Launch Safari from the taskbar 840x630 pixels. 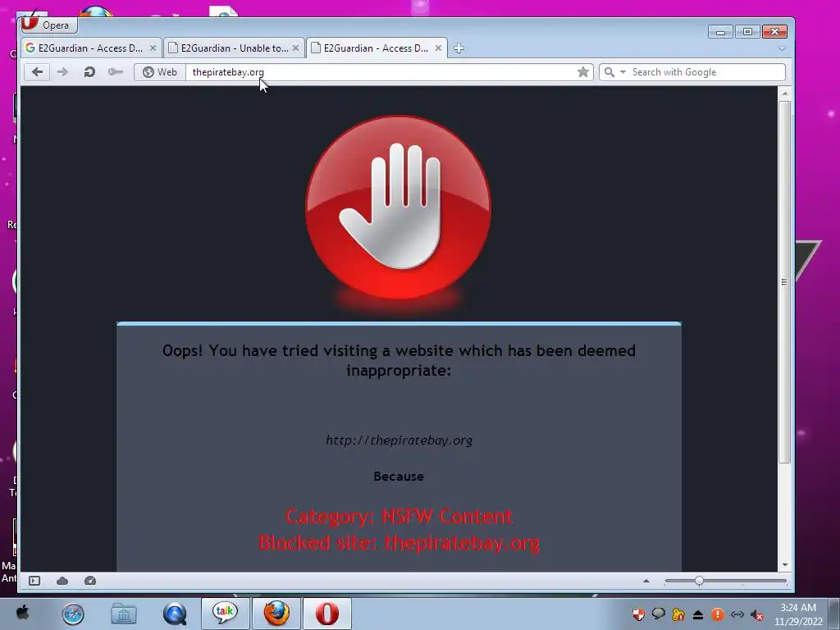click(x=73, y=614)
